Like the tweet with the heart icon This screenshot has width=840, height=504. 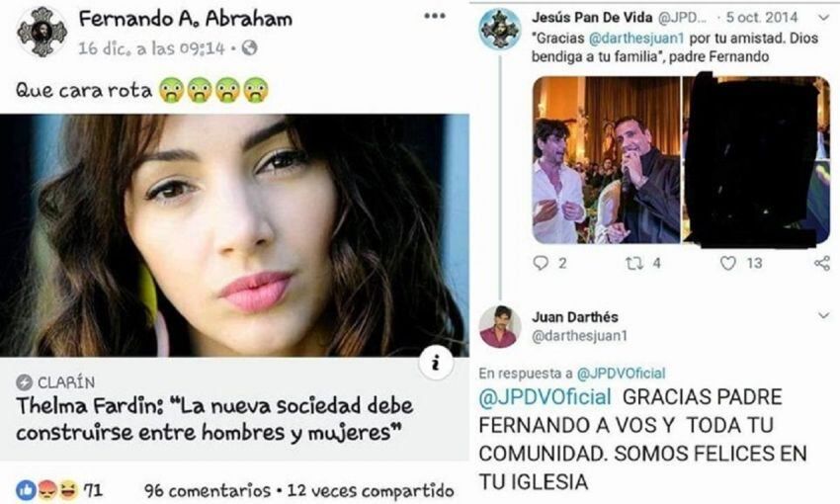727,263
